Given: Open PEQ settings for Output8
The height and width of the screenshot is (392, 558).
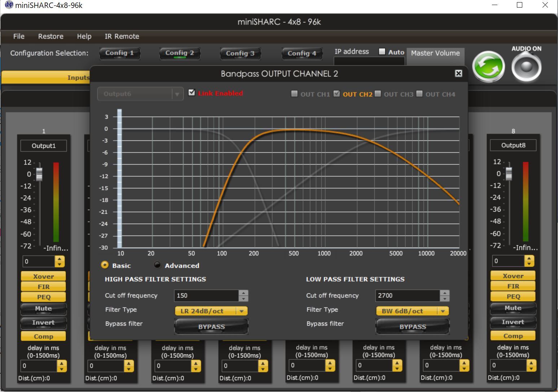Looking at the screenshot, I should point(513,297).
